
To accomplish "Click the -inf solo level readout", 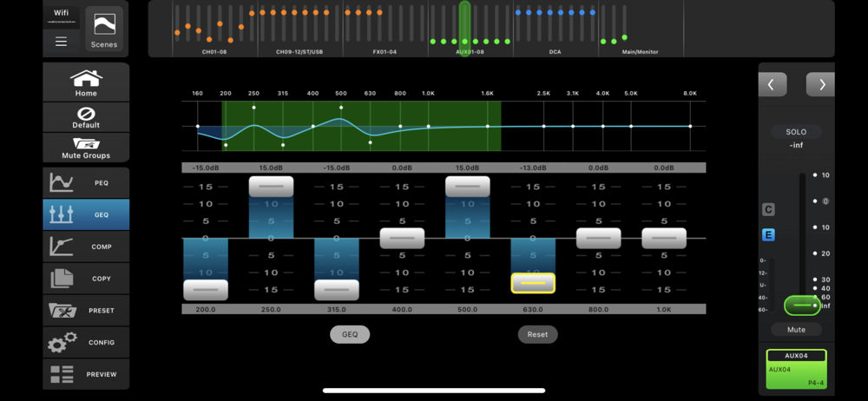I will [796, 145].
